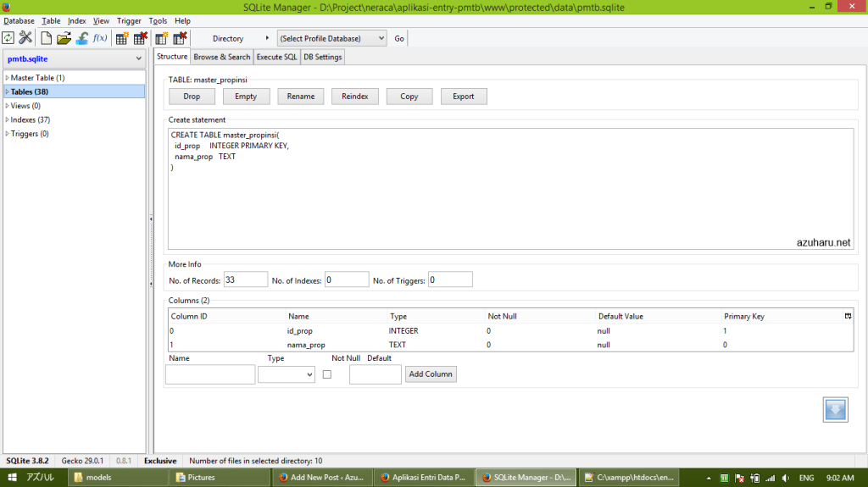
Task: Open the network signal tray icon
Action: [770, 478]
